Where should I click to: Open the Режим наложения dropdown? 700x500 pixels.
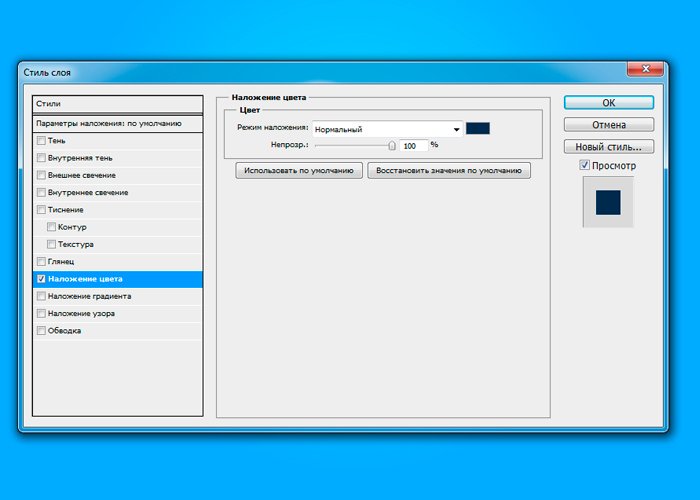tap(456, 129)
